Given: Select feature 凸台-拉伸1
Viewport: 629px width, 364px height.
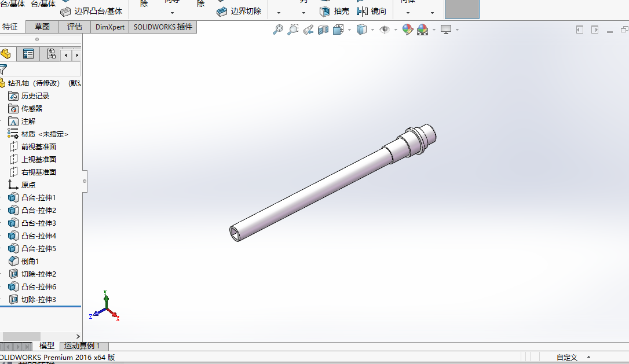Looking at the screenshot, I should [x=32, y=198].
